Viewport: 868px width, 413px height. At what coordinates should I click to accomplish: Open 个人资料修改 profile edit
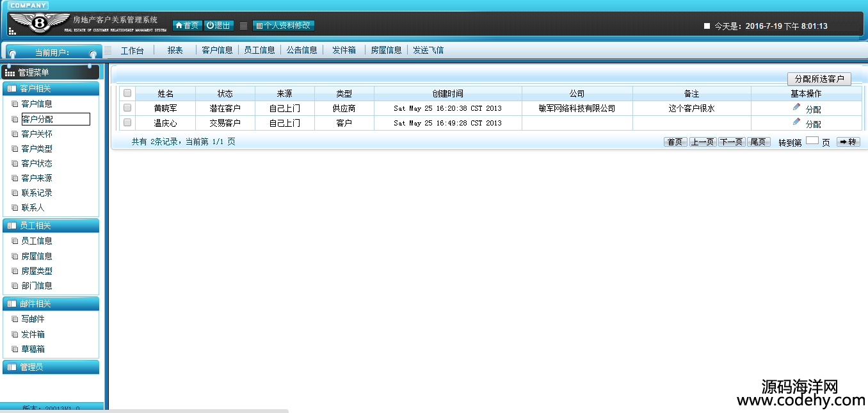283,26
